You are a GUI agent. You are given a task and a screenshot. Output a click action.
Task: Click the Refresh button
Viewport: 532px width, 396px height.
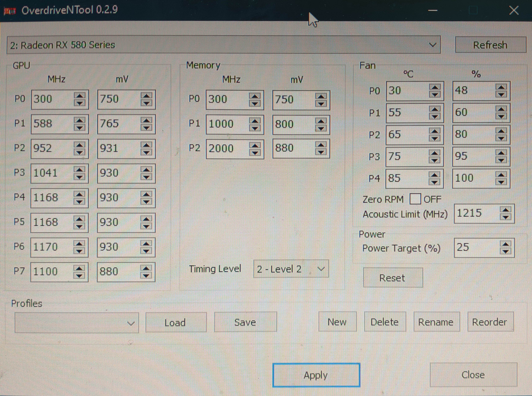[490, 45]
